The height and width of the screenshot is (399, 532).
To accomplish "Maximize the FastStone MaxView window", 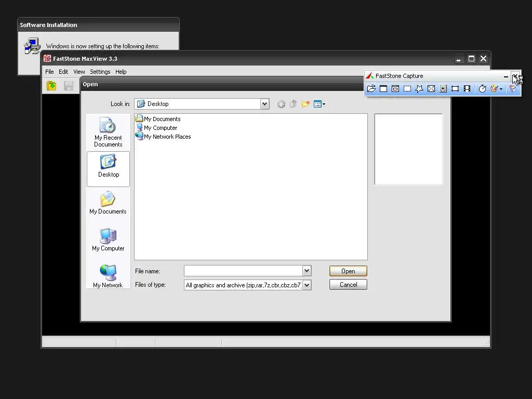I will 471,59.
